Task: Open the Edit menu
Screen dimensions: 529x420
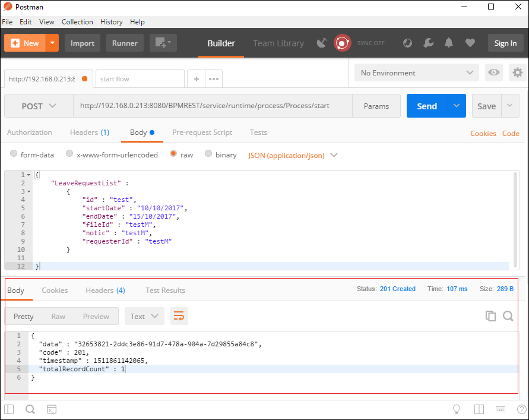Action: pos(26,22)
